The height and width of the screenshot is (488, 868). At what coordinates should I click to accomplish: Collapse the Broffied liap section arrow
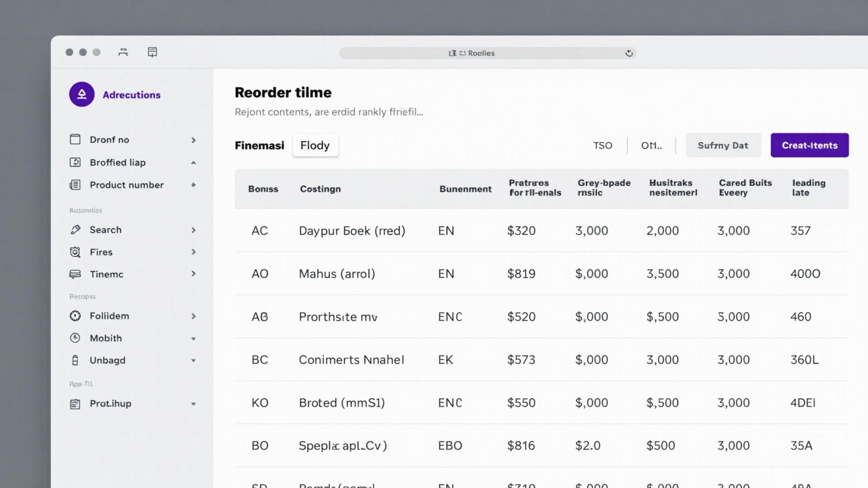193,163
